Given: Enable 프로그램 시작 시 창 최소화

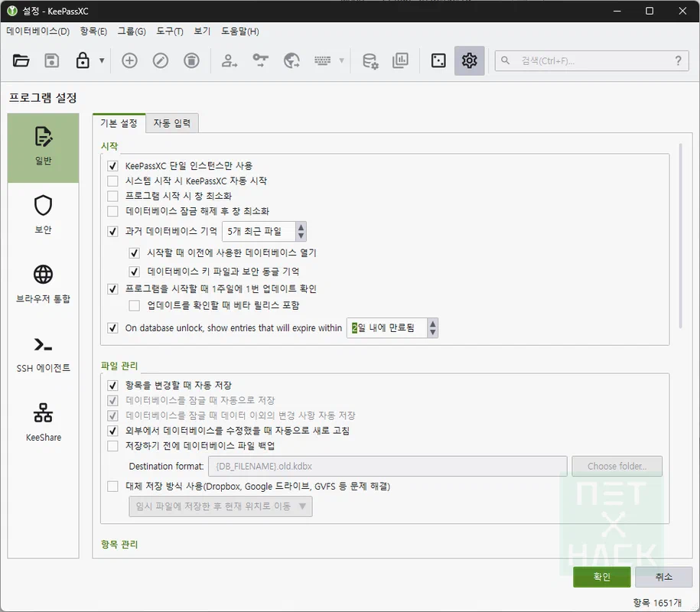Looking at the screenshot, I should coord(112,197).
